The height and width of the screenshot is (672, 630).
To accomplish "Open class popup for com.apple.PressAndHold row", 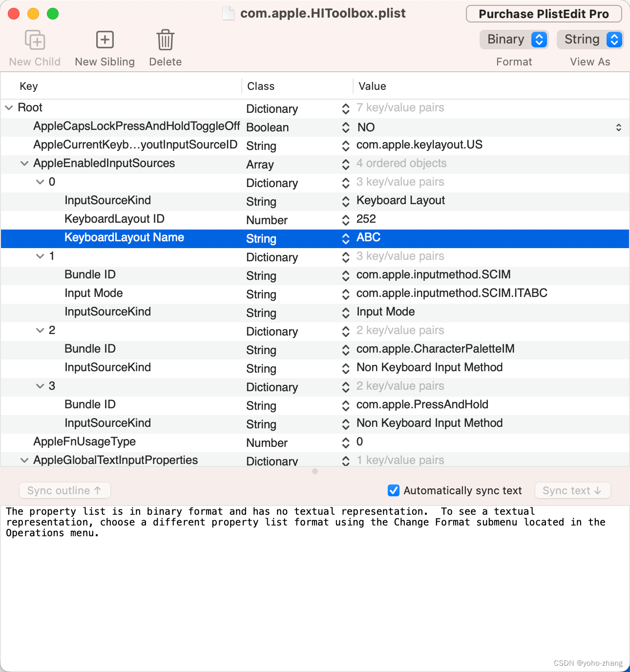I will [x=346, y=405].
